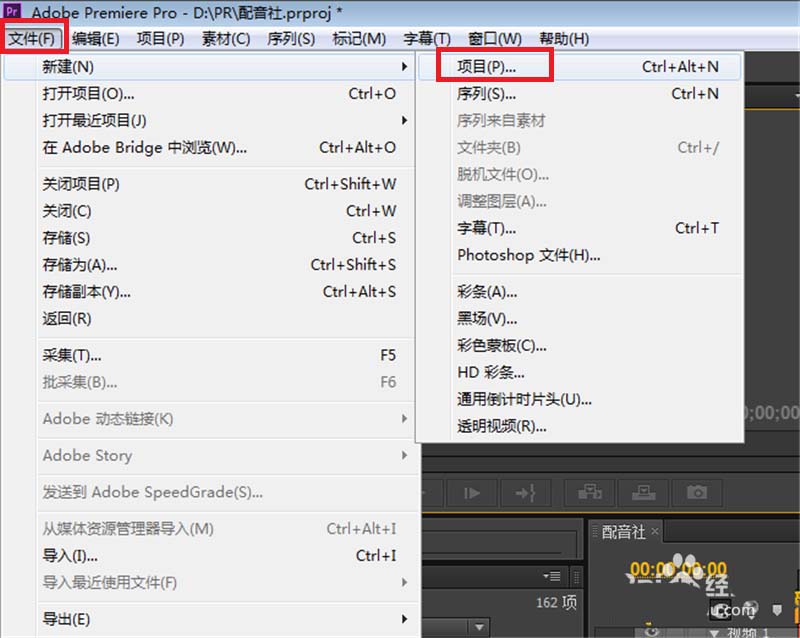Choose 通用倒计时片头(U)... item

pyautogui.click(x=580, y=400)
